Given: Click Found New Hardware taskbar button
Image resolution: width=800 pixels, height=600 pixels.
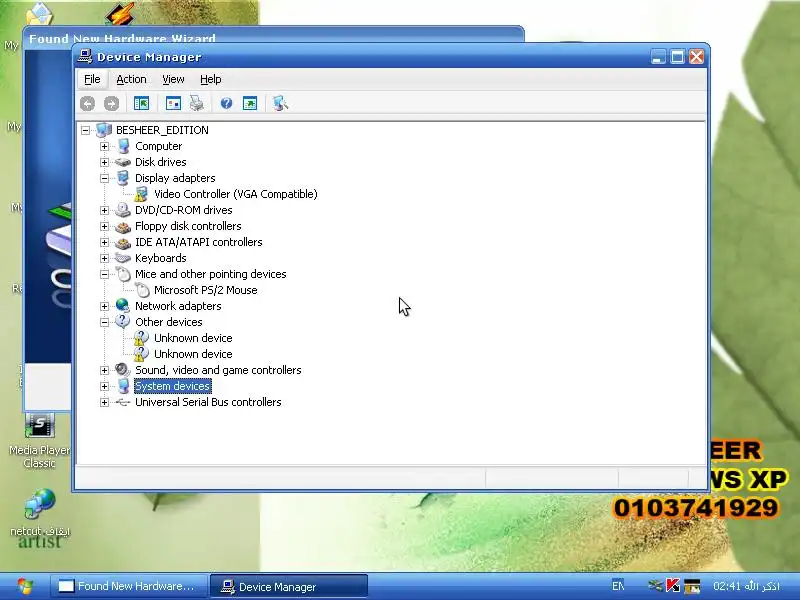Looking at the screenshot, I should (129, 586).
